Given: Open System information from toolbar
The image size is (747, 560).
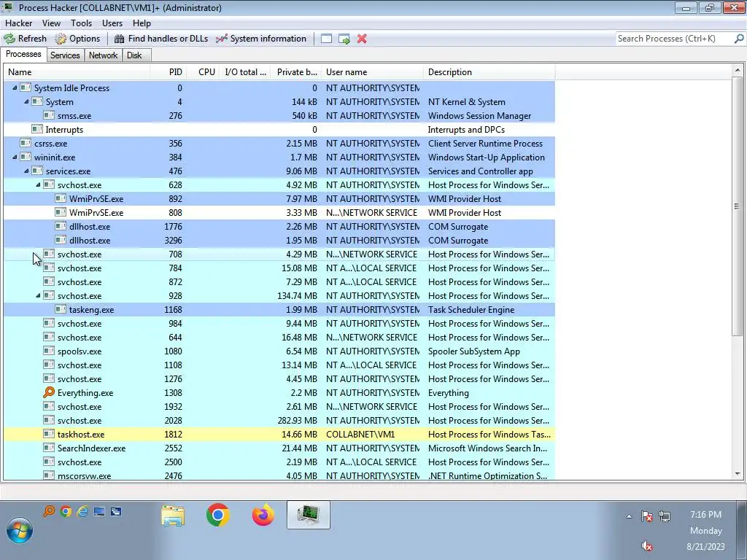Looking at the screenshot, I should 261,39.
